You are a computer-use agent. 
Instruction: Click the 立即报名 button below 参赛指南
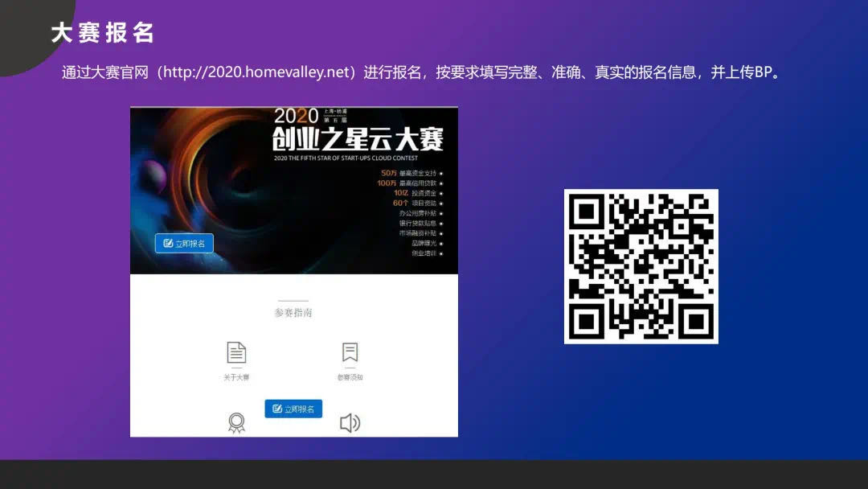click(x=293, y=409)
